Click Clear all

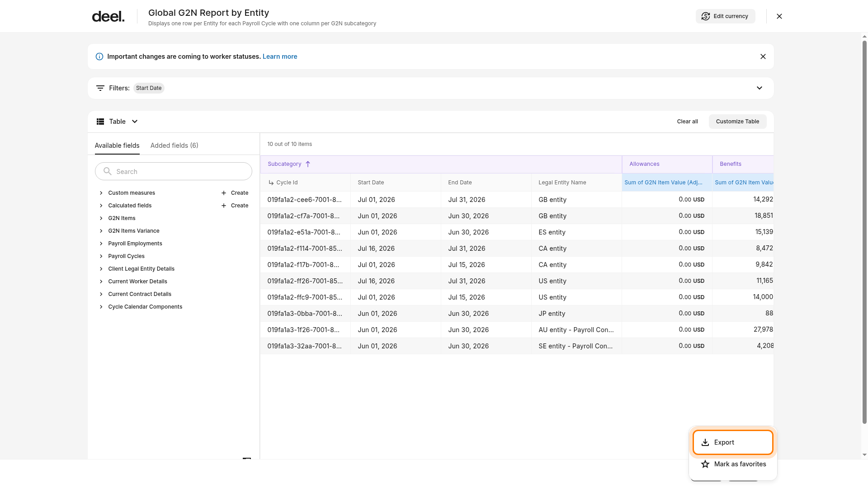(687, 122)
